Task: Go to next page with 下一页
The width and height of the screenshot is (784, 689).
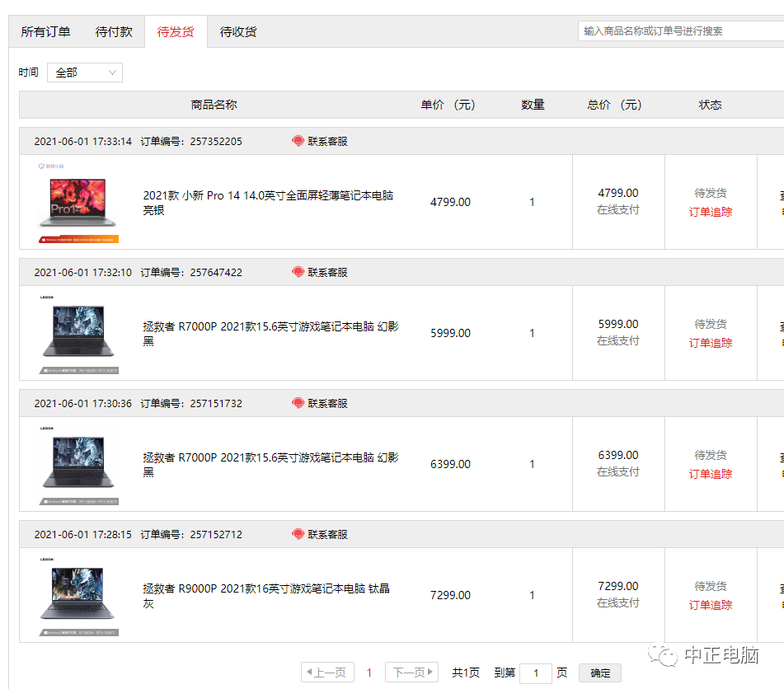Action: pyautogui.click(x=411, y=673)
